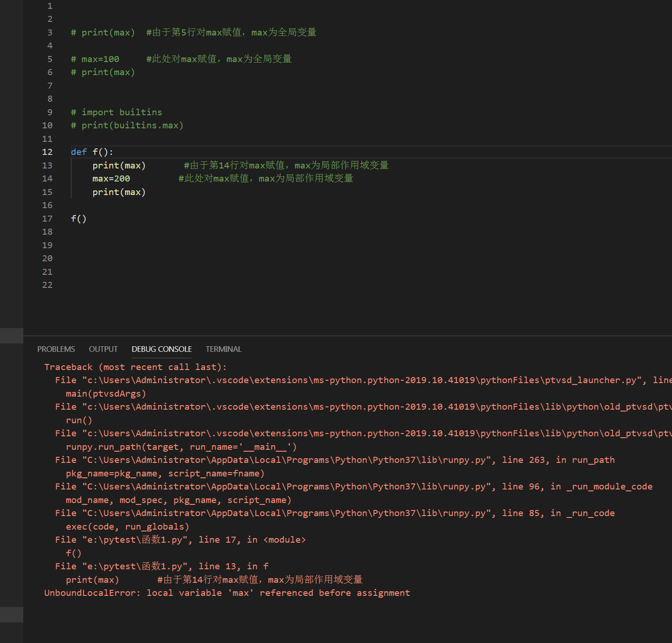This screenshot has height=643, width=672.
Task: Click 'mod_name, mod_spec, pkg_name, script_name)' console line
Action: point(179,500)
